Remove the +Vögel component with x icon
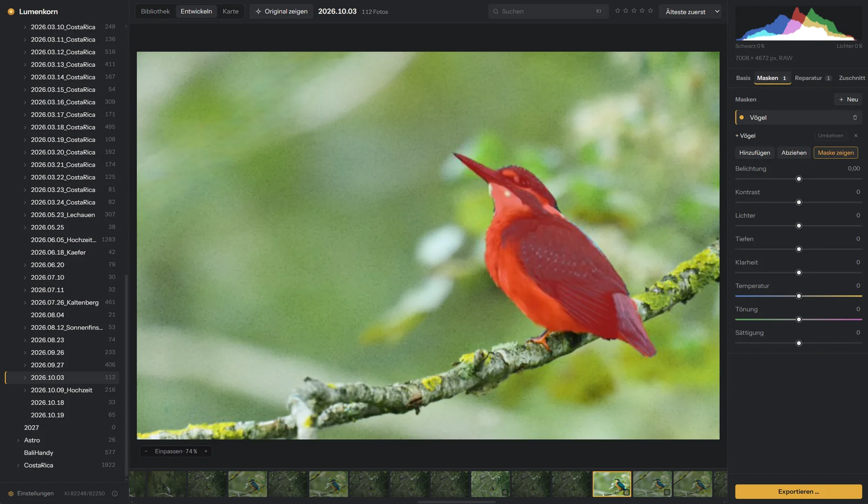The height and width of the screenshot is (504, 868). (856, 136)
